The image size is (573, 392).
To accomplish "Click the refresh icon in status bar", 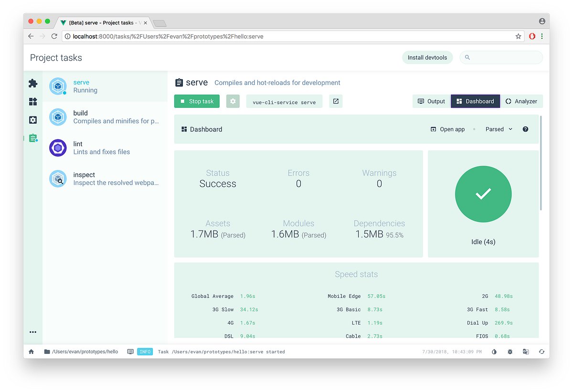I will [541, 352].
